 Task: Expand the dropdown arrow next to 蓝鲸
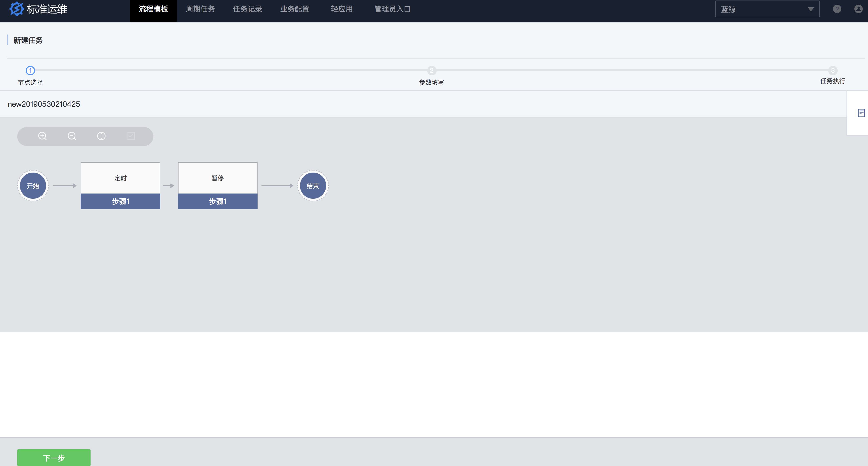click(x=811, y=9)
